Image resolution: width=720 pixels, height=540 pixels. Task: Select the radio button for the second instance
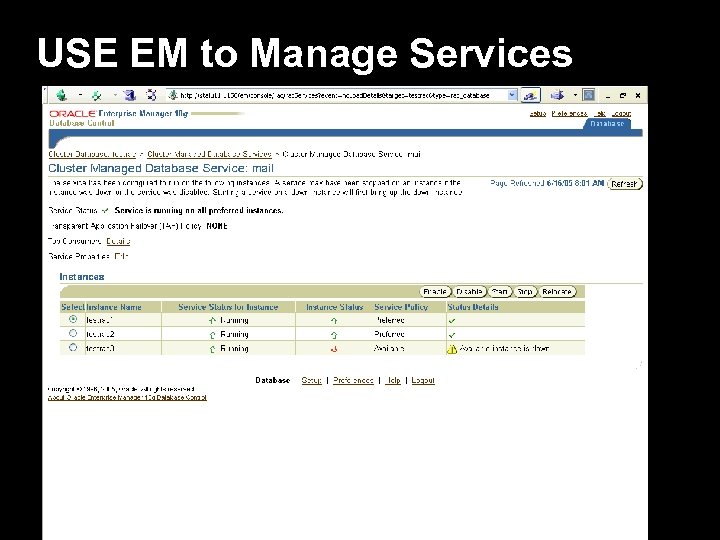[x=73, y=333]
